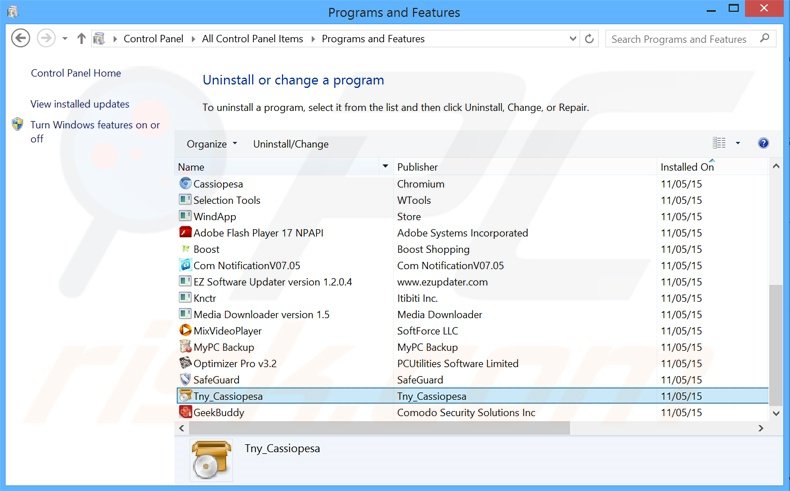Screen dimensions: 790x491
Task: Open the view options dropdown arrow
Action: coord(738,144)
